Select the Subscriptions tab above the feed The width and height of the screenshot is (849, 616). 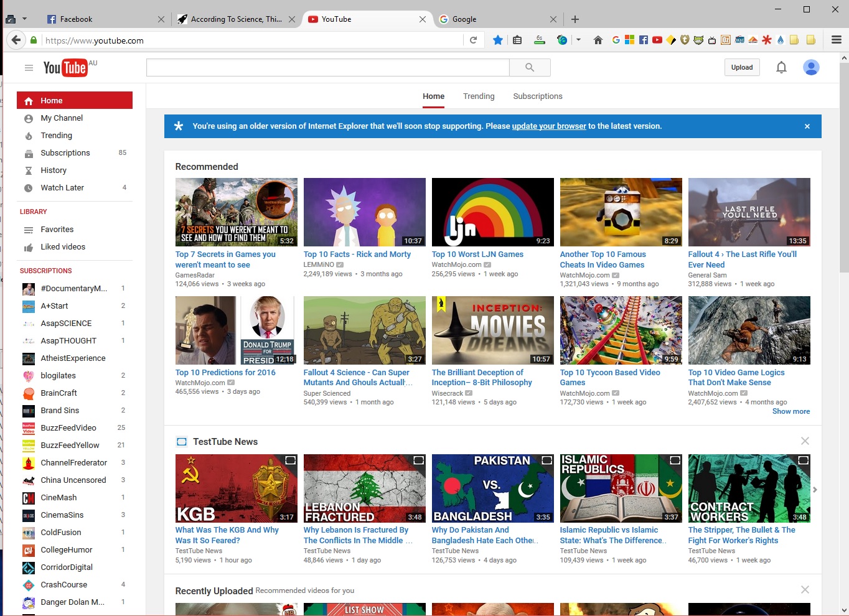538,96
